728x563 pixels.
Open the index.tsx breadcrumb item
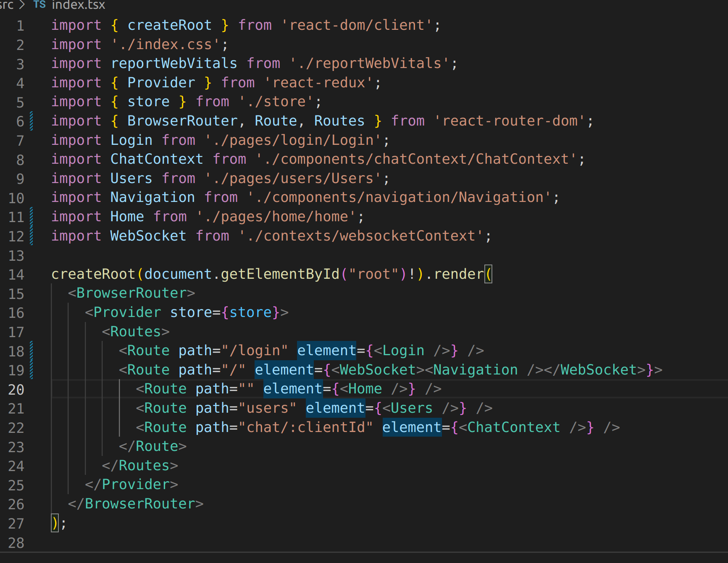coord(79,5)
